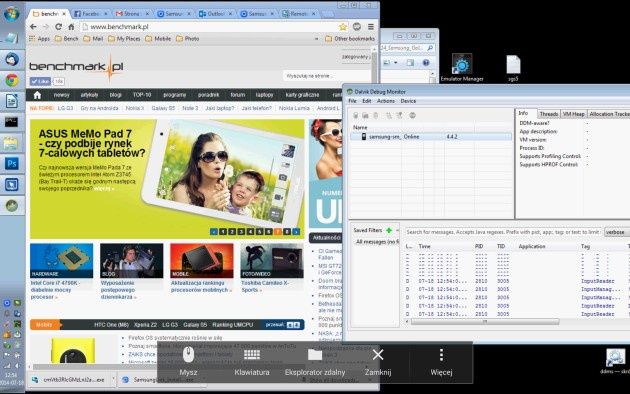This screenshot has width=630, height=394.
Task: Open Actions menu in Dalvik Debug Monitor
Action: click(x=386, y=101)
